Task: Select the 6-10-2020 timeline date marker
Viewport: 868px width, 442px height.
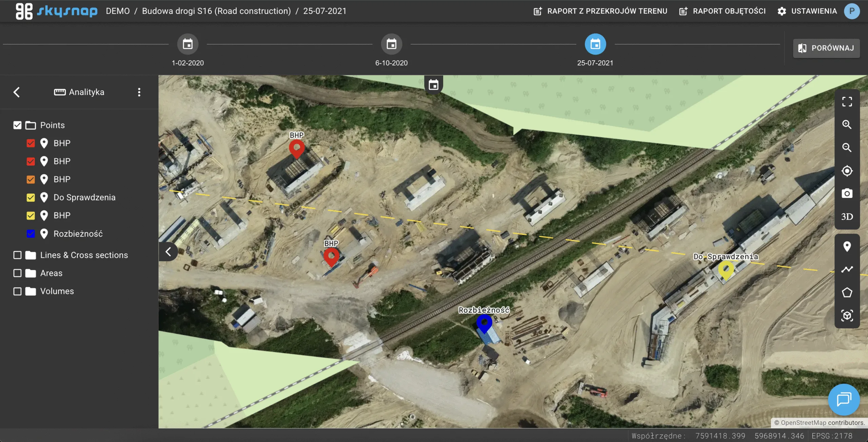Action: coord(391,44)
